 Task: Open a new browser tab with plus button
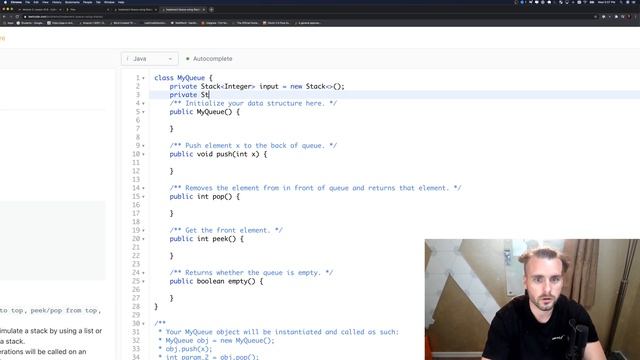pyautogui.click(x=211, y=9)
